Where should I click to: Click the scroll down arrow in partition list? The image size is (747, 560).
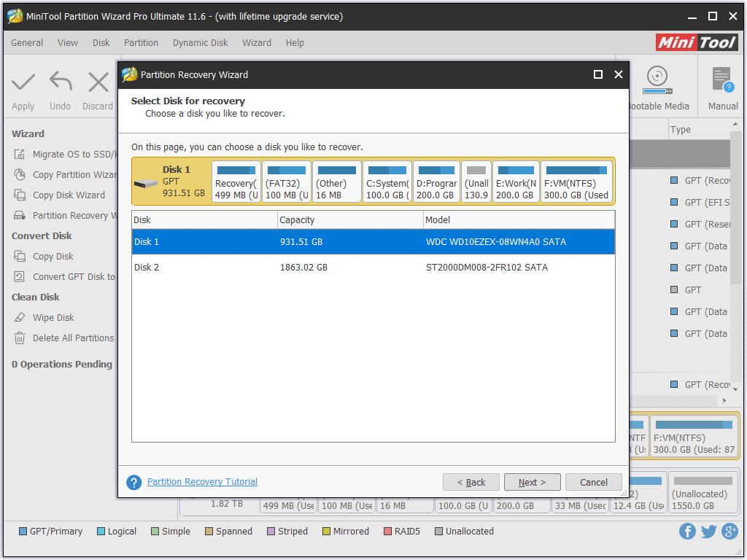tap(735, 389)
